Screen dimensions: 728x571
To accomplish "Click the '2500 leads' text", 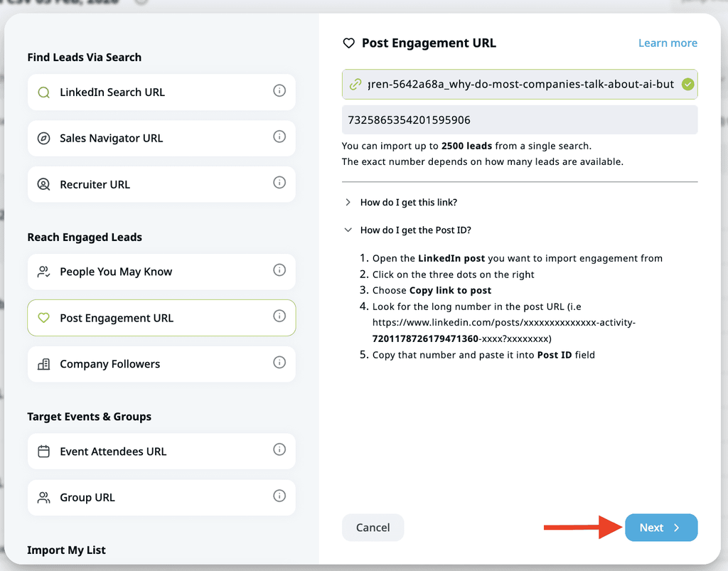I will coord(466,146).
